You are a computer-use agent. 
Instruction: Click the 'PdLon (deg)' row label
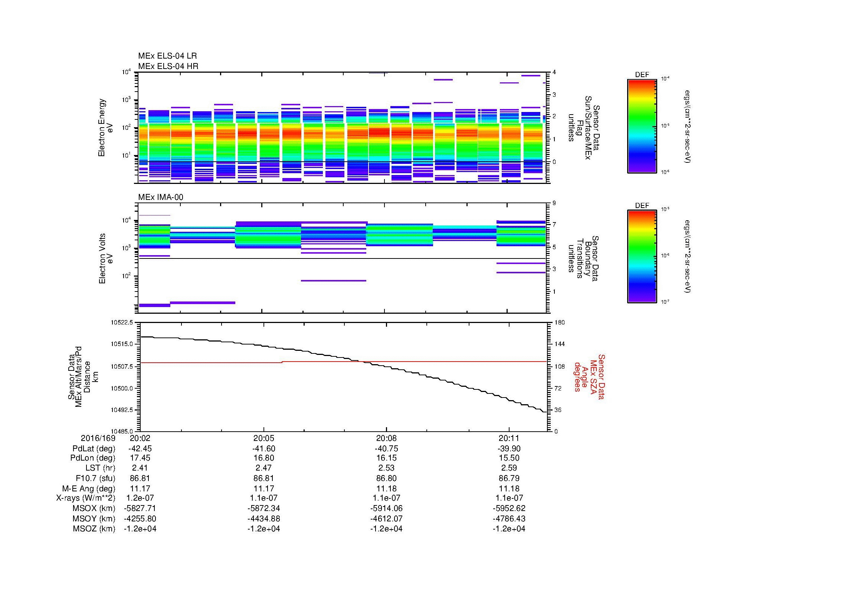point(93,458)
